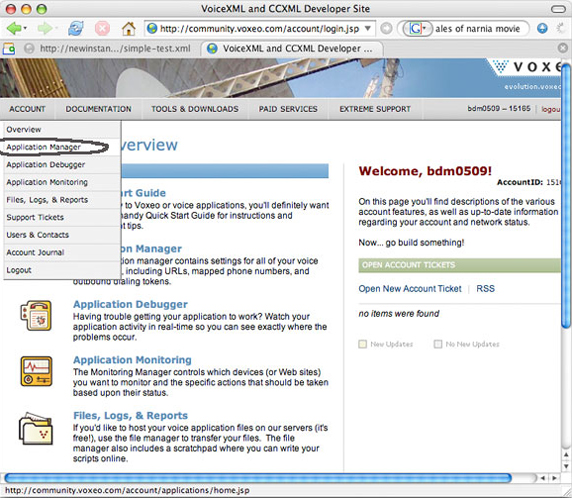Click the New Updates legend box
This screenshot has height=498, width=572.
coord(363,344)
